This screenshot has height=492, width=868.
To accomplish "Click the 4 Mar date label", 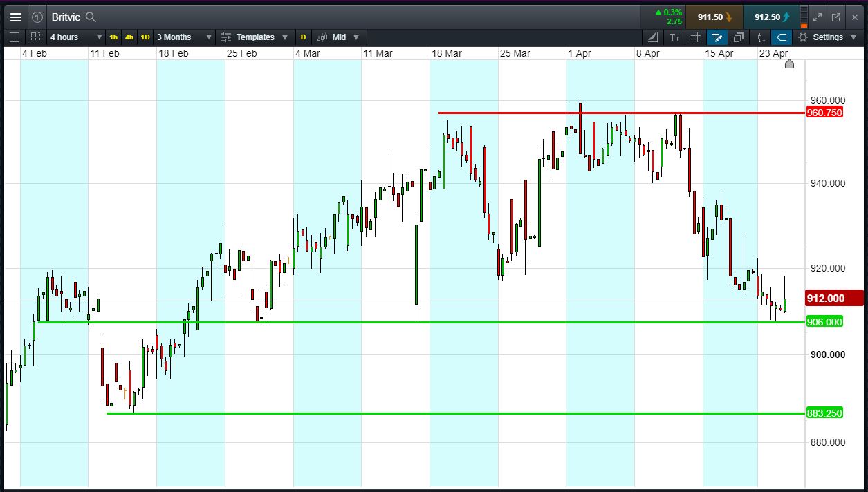I will 308,53.
